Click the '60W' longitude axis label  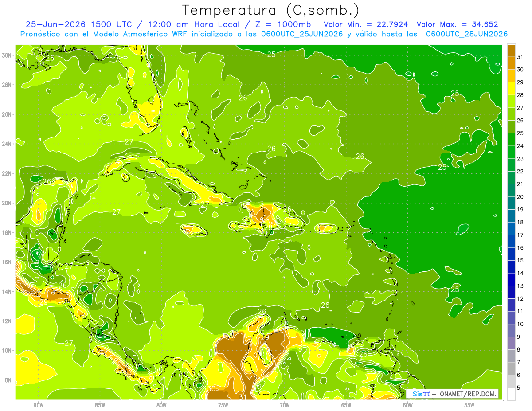point(408,405)
